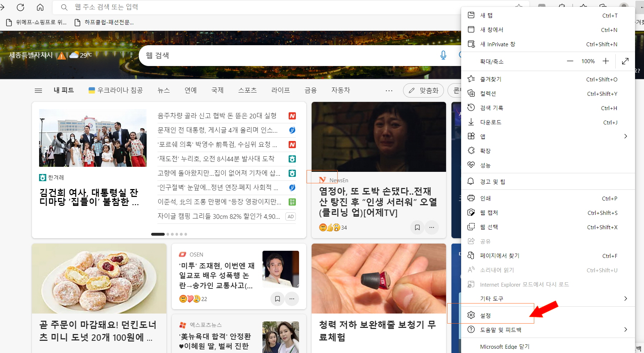Open 하프클럽-패션전문 bookmark
Screen dimensions: 644x353
(104, 22)
